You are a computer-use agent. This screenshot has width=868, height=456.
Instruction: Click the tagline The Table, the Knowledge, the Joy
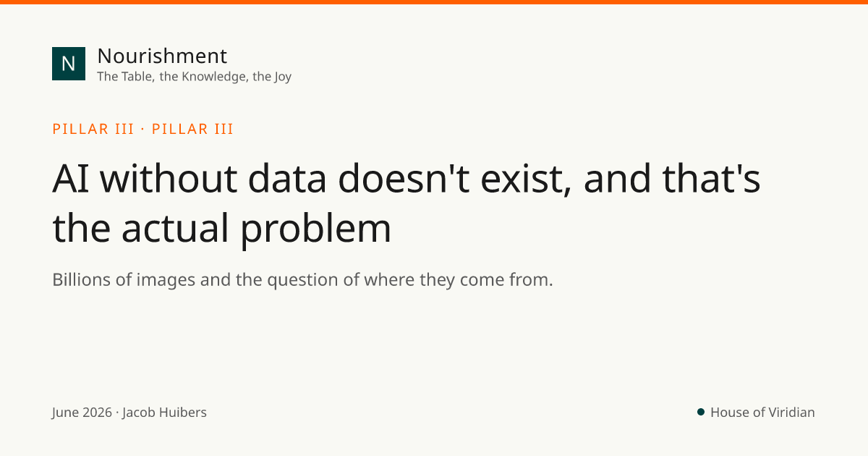[194, 76]
